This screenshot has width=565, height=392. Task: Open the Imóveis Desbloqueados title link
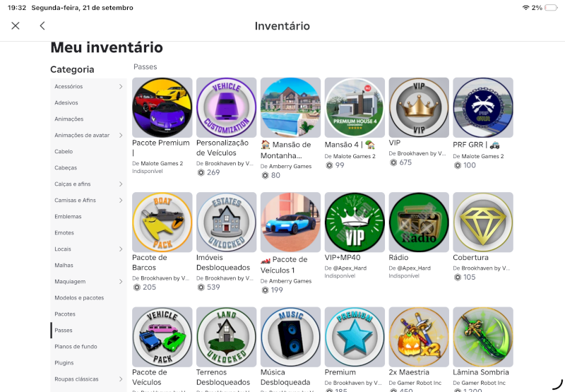tap(223, 262)
